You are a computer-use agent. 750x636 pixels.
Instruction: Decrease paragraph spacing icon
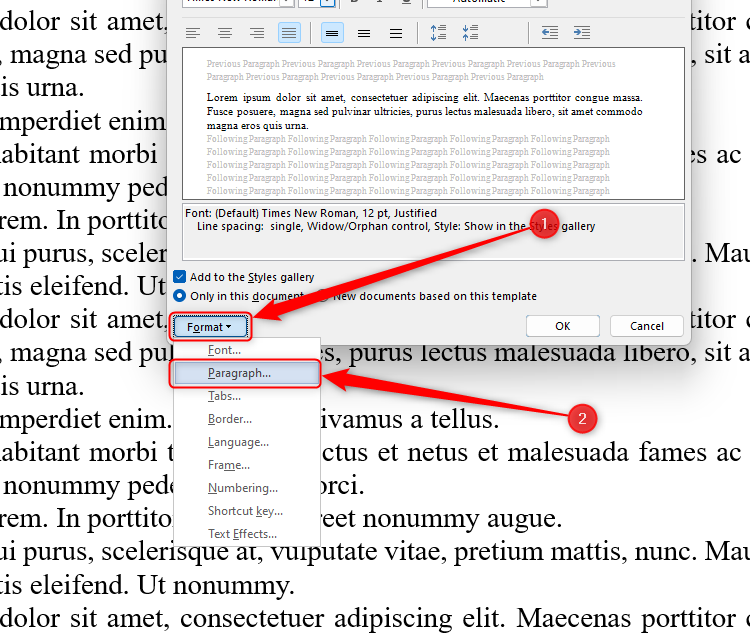click(470, 33)
